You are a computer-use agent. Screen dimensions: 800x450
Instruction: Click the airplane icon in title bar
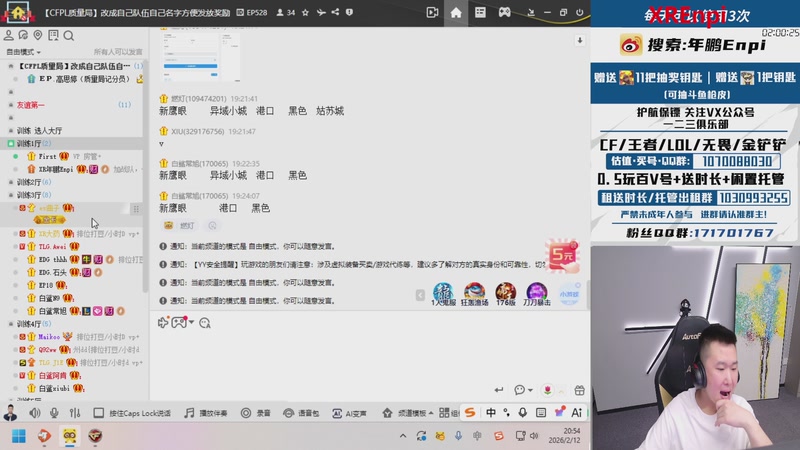pyautogui.click(x=321, y=12)
